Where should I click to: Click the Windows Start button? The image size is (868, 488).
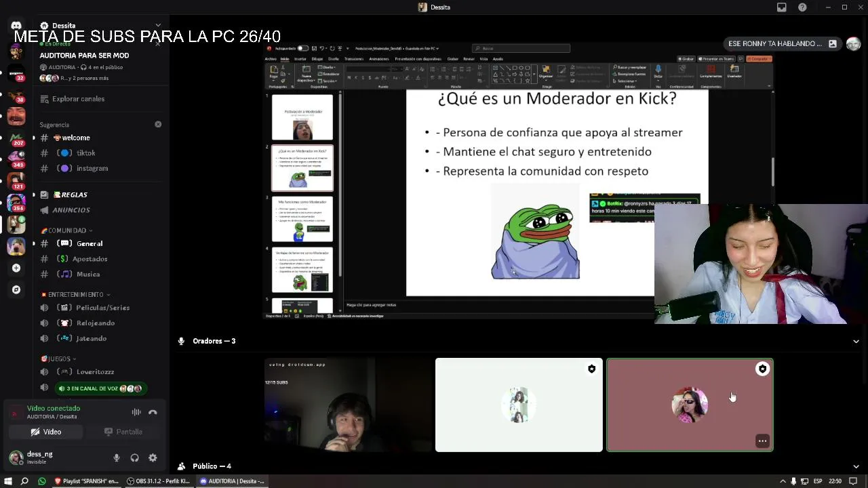pos(8,481)
